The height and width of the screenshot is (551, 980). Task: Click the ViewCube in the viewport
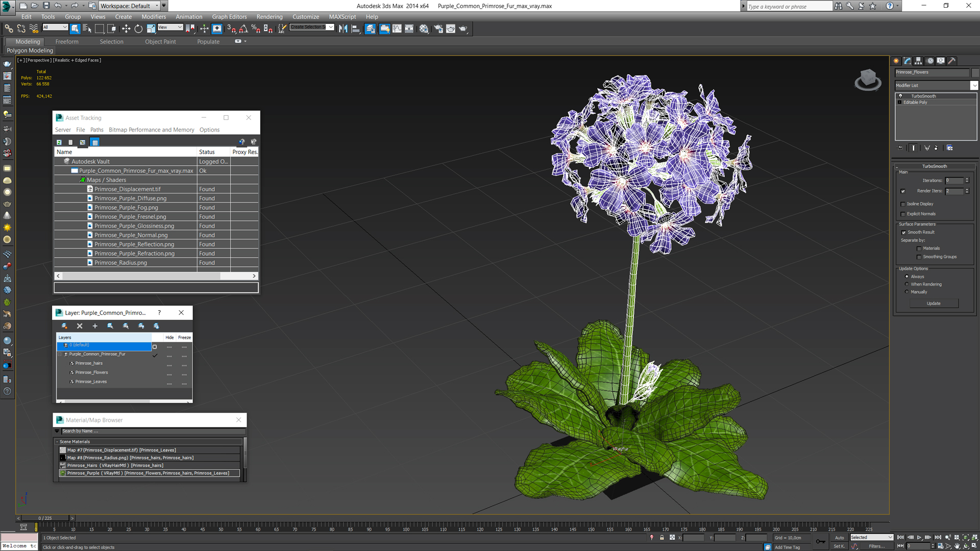868,80
